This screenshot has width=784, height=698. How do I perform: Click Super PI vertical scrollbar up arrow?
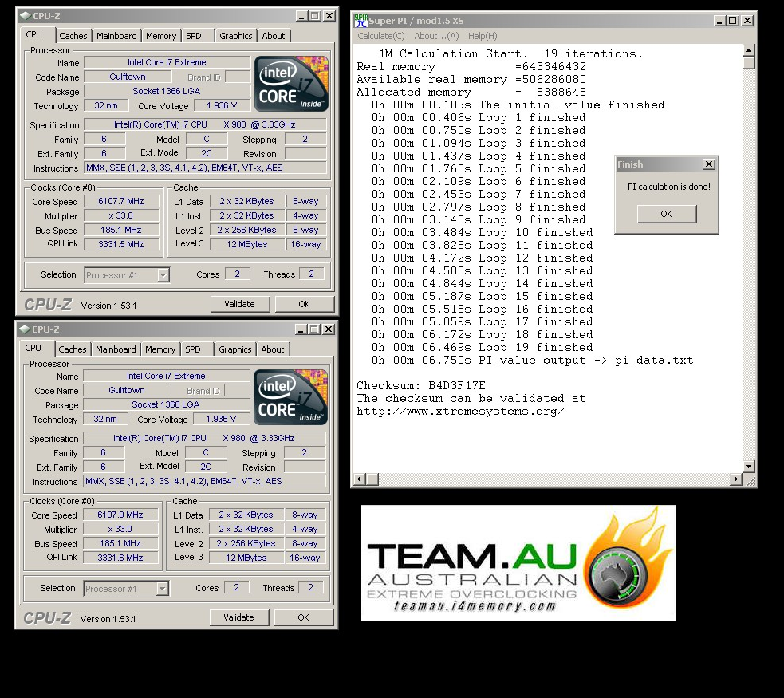pyautogui.click(x=748, y=50)
